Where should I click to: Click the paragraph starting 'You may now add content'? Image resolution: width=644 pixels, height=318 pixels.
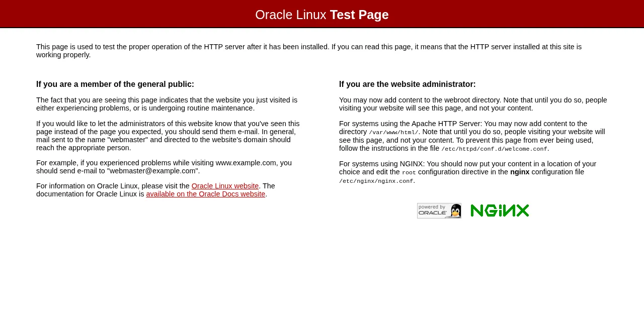473,104
